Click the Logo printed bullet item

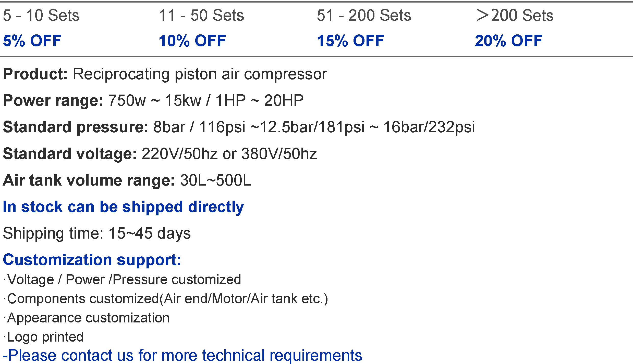[x=43, y=337]
